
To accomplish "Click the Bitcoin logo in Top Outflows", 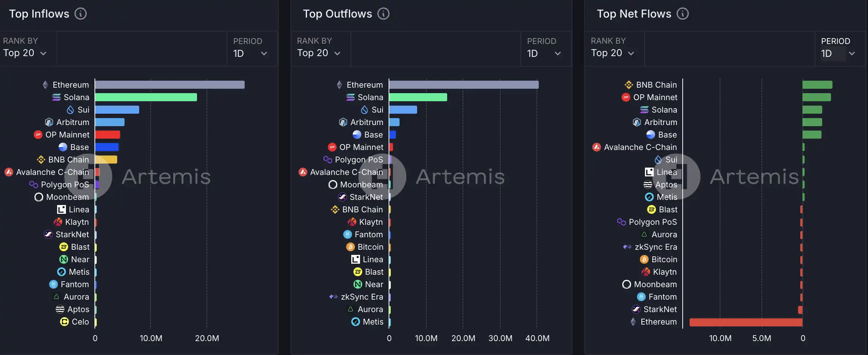I will 350,247.
